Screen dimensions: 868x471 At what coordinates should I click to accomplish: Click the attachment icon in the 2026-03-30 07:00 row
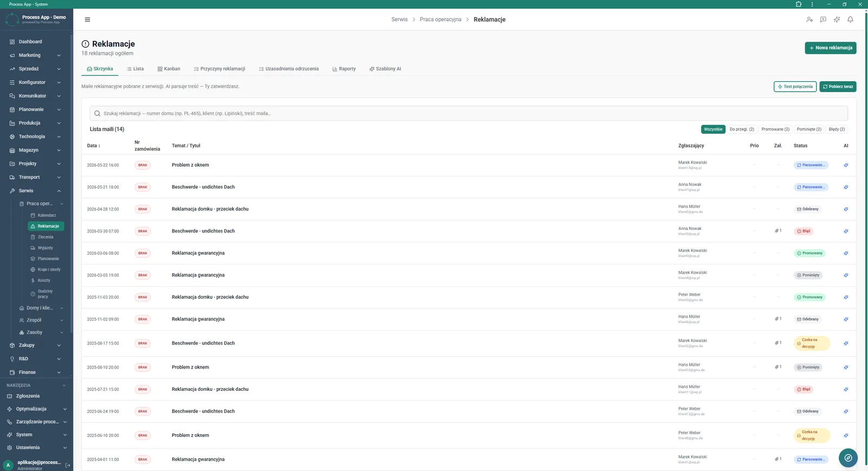coord(778,231)
